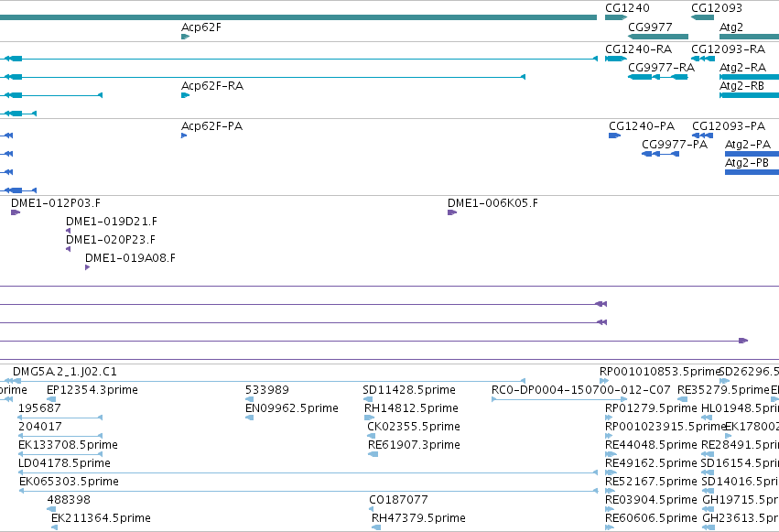779x532 pixels.
Task: Click the RH14812.5prime EST
Action: 369,418
